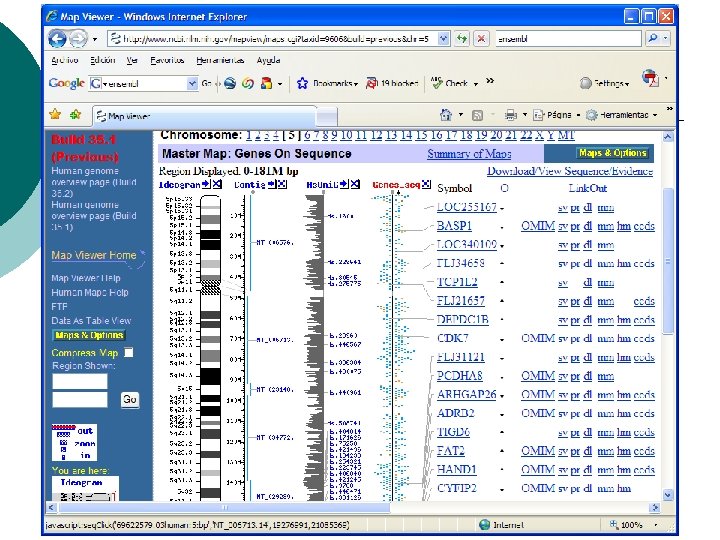Make Contig the master map arrow icon
The height and width of the screenshot is (540, 720).
click(x=271, y=184)
